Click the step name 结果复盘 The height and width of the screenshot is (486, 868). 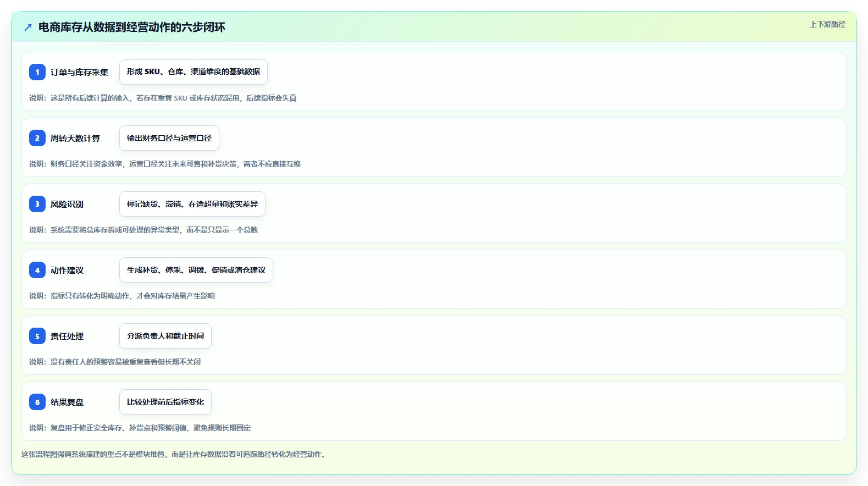click(67, 402)
